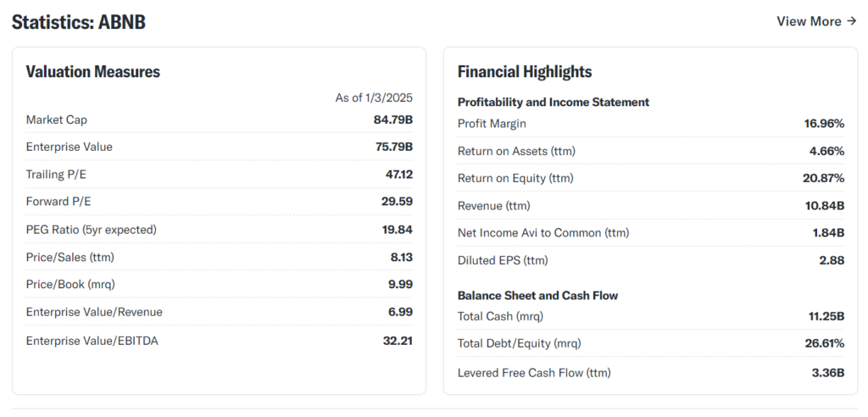Click the Enterprise Value label
Image resolution: width=868 pixels, height=417 pixels.
(70, 147)
